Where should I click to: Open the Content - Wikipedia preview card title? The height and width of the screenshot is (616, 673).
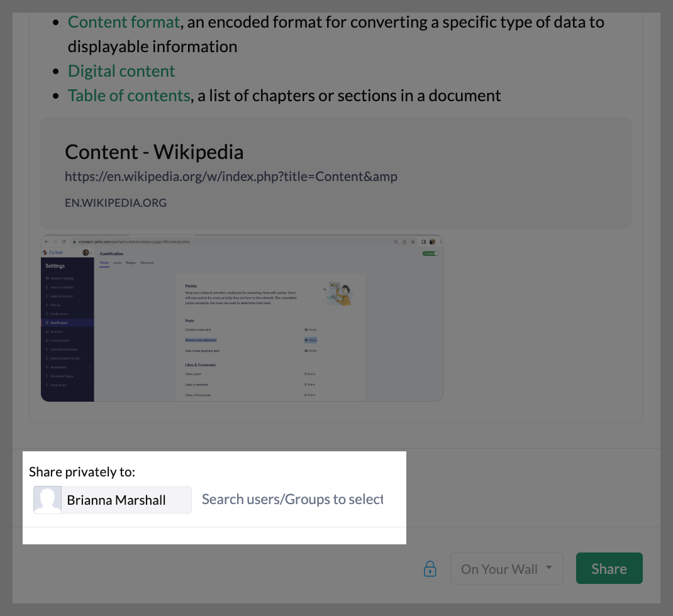coord(154,152)
